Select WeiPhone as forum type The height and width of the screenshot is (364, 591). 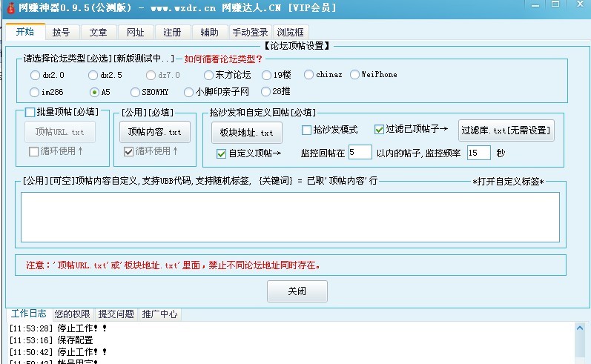[x=354, y=75]
